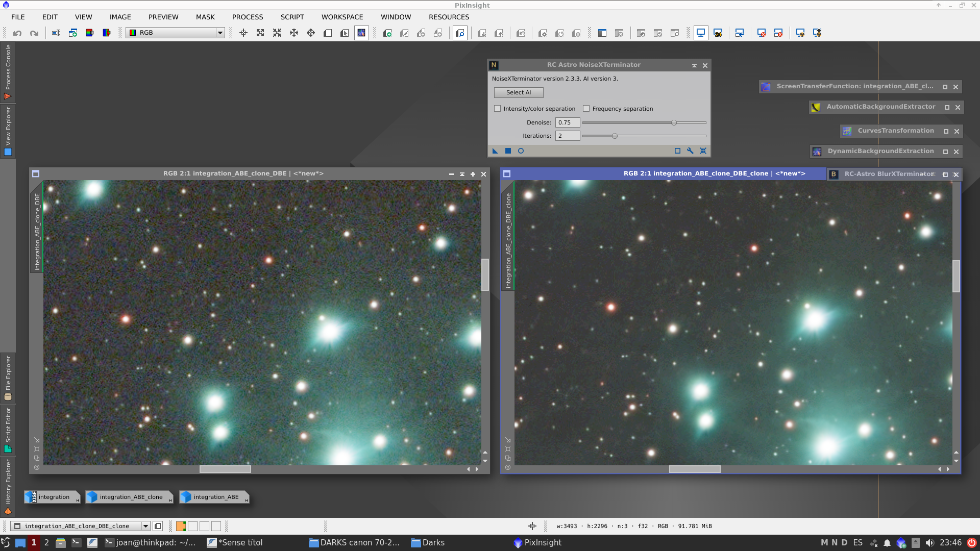Viewport: 980px width, 551px height.
Task: Open NoiseXTerminator real-time preview circle icon
Action: tap(521, 151)
